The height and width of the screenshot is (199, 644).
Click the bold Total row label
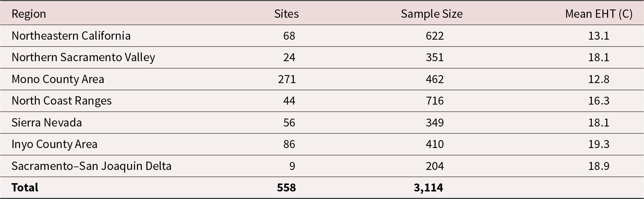click(x=25, y=188)
